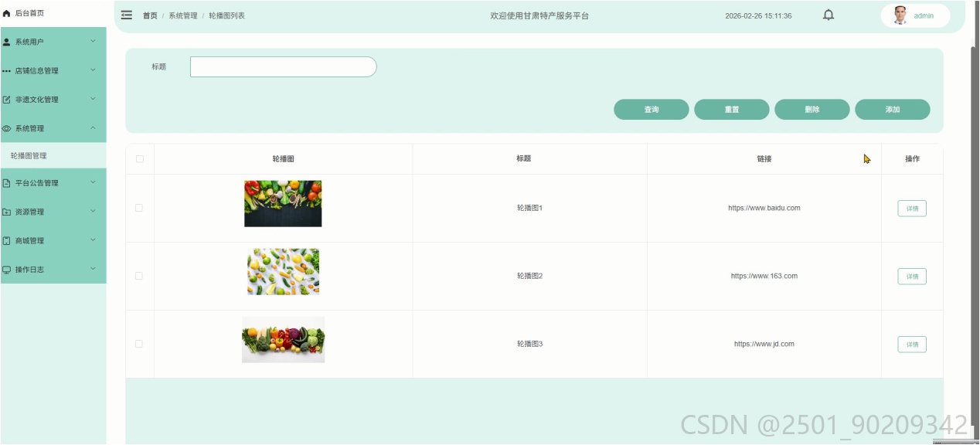
Task: Click the https://www.163.com link cell
Action: point(764,276)
